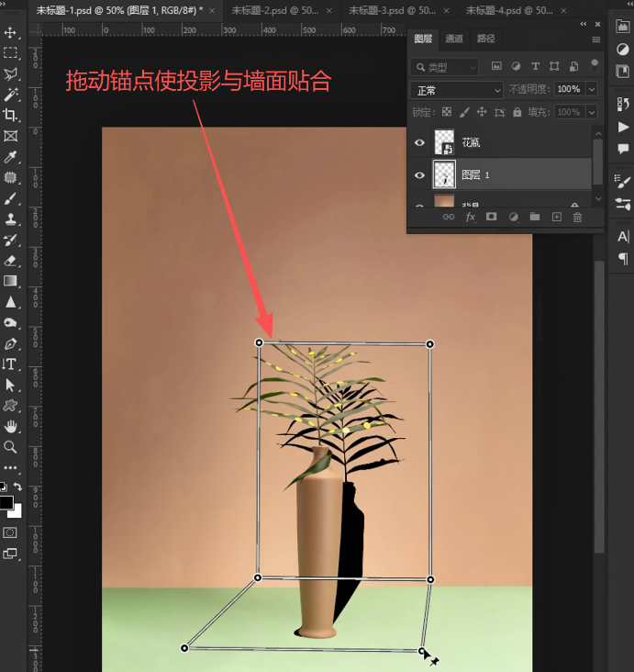
Task: Open the extra tools ellipsis menu
Action: (10, 467)
